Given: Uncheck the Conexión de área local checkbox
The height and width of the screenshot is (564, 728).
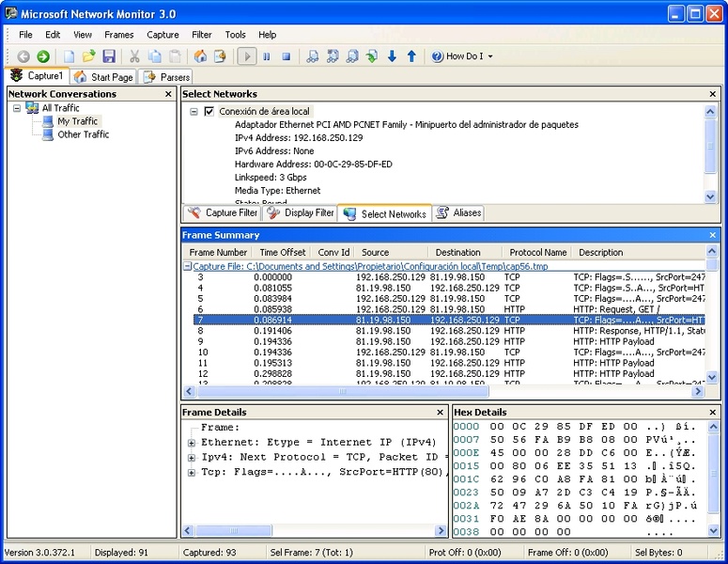Looking at the screenshot, I should tap(209, 112).
